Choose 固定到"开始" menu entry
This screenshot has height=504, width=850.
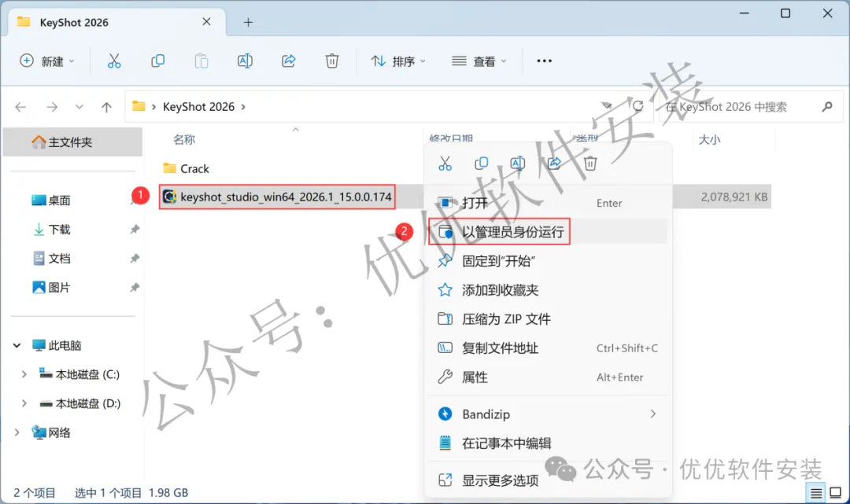pos(548,261)
